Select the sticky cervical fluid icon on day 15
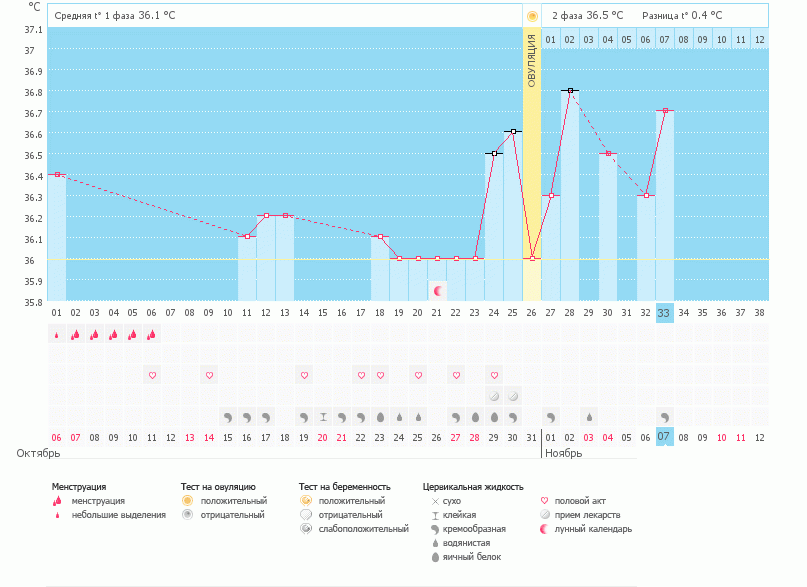807x587 pixels. pos(323,417)
